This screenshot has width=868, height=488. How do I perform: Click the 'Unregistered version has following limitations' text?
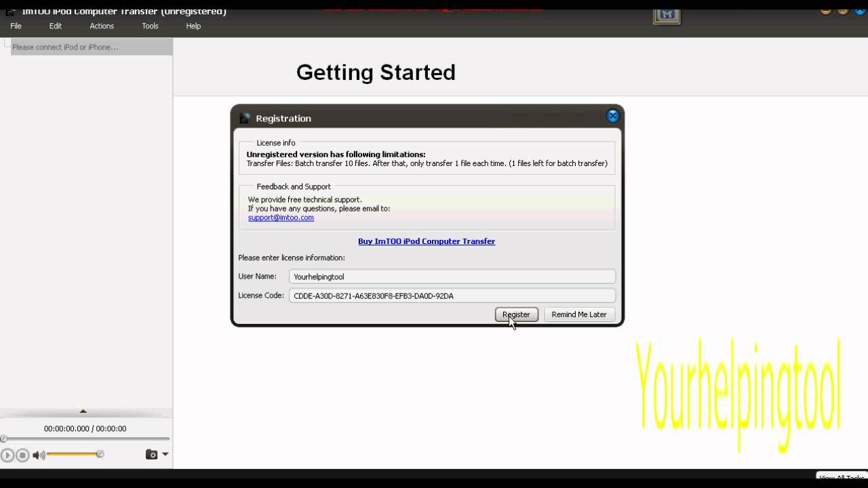pyautogui.click(x=336, y=155)
